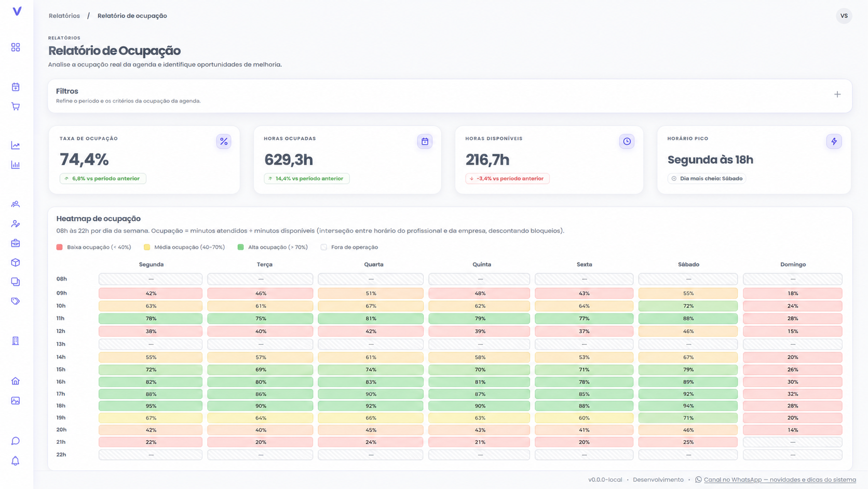Open the price tag sidebar icon
868x489 pixels.
16,301
